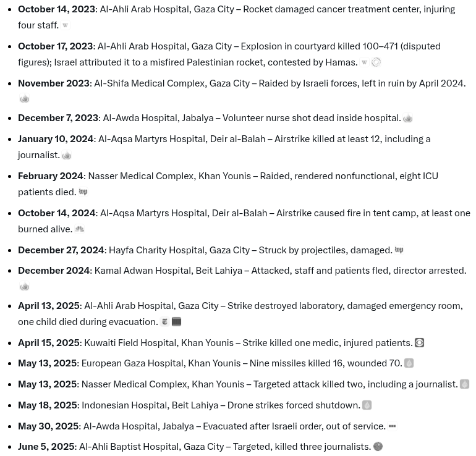
Task: Open the CBS eye citation for Kuwaiti Field Hospital
Action: pos(419,343)
